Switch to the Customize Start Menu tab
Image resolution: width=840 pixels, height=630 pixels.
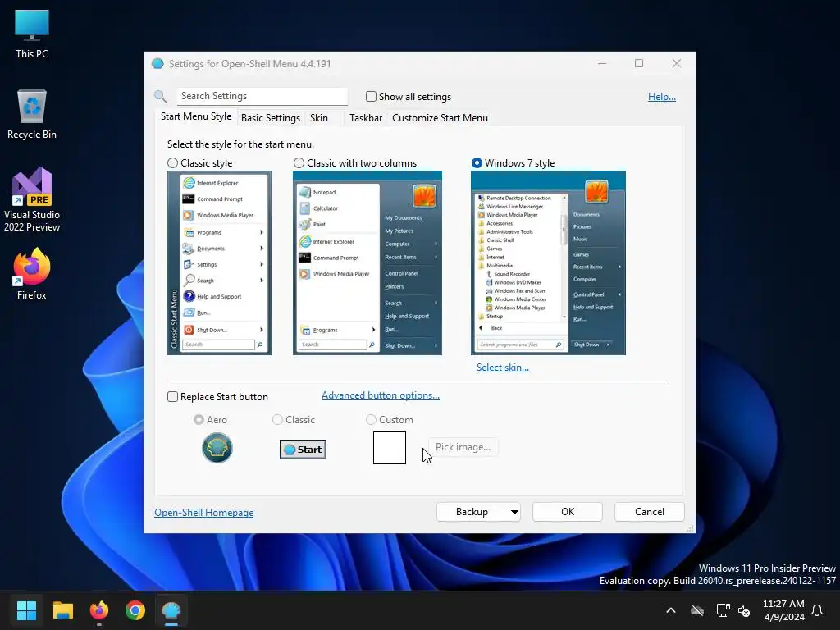[x=440, y=118]
